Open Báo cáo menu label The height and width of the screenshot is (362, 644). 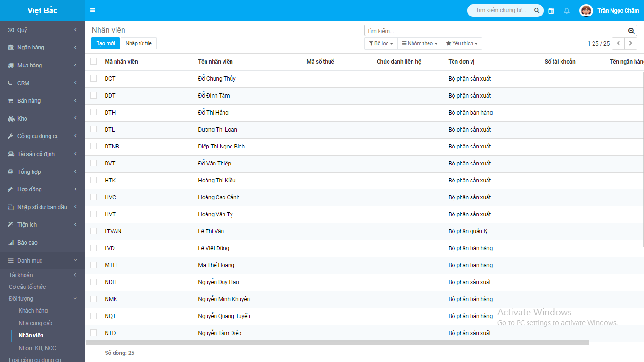(x=27, y=243)
